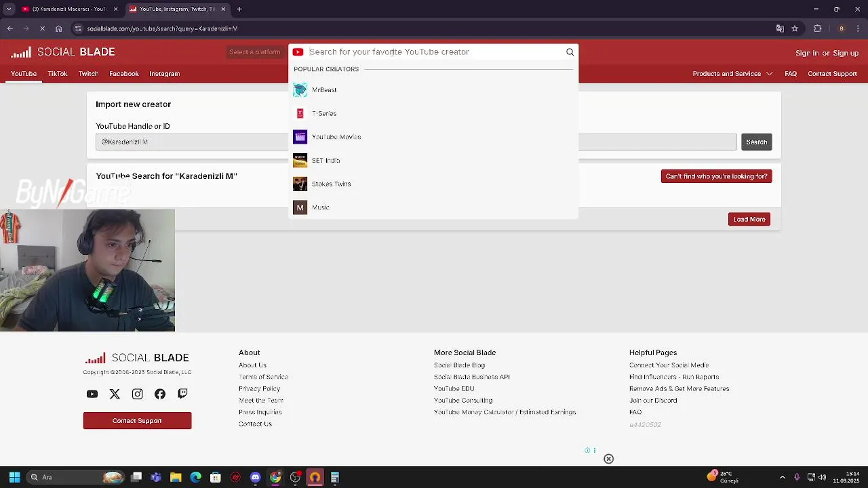Click the magnifier icon in creator search
The width and height of the screenshot is (868, 488).
coord(570,52)
